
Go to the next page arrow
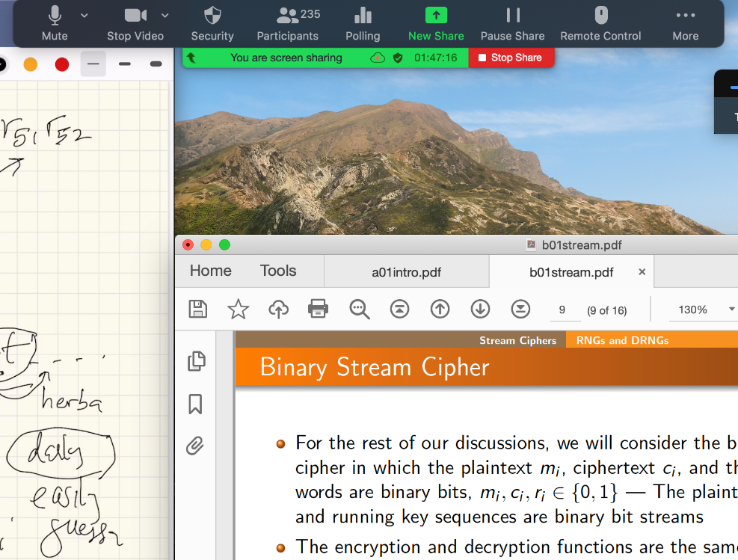[480, 309]
